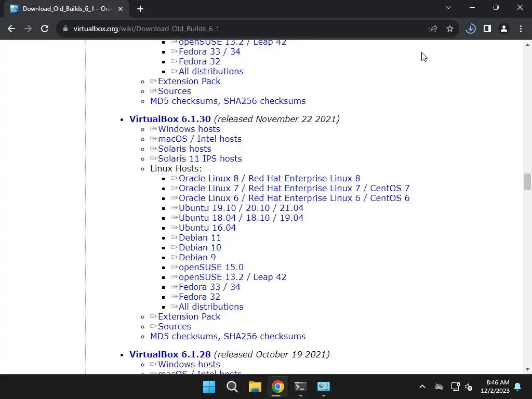Click the vertical scrollbar thumb
The width and height of the screenshot is (532, 399).
(527, 181)
